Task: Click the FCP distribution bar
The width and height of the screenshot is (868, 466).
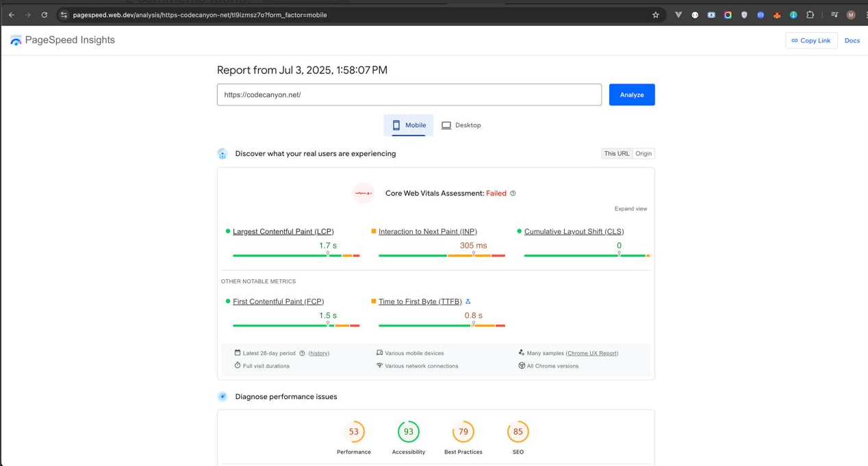Action: [296, 325]
